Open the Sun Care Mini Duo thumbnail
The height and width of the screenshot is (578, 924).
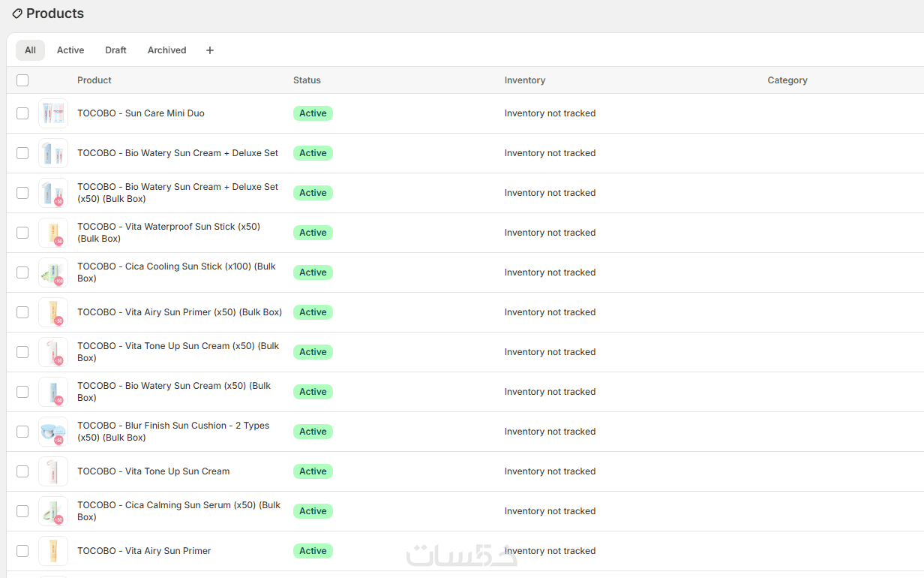(53, 113)
